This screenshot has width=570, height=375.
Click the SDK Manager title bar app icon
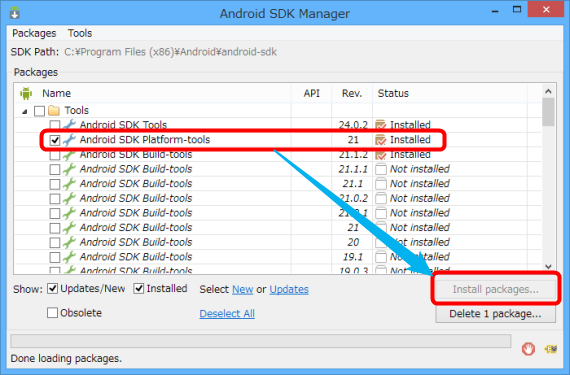[15, 13]
